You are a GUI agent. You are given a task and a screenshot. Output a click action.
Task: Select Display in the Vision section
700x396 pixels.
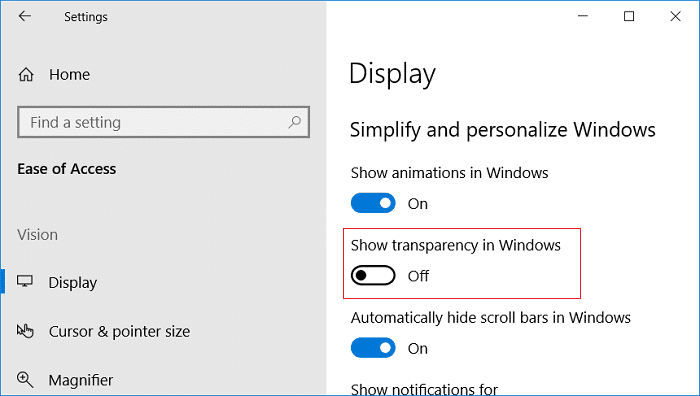[x=73, y=283]
